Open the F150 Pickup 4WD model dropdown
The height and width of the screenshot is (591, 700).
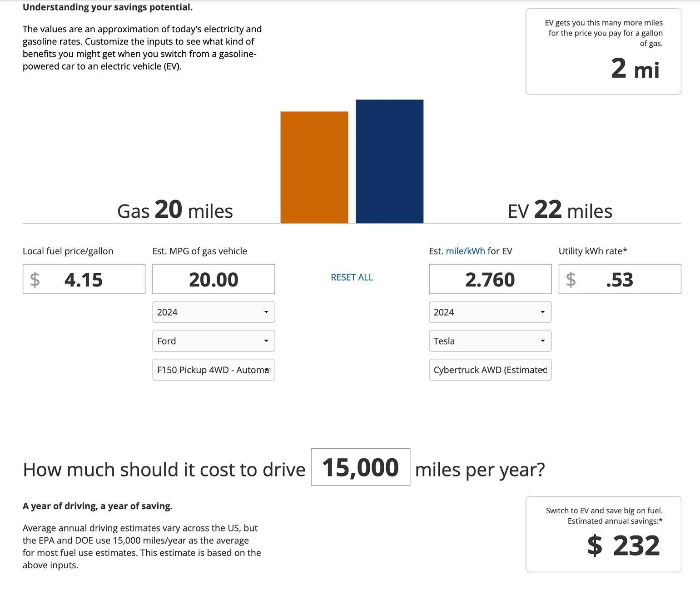coord(213,370)
